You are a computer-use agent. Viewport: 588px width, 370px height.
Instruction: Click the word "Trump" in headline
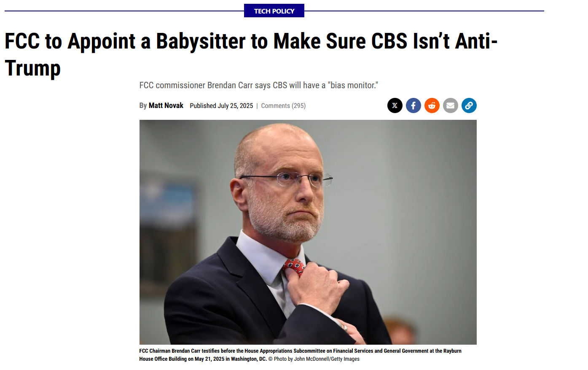click(33, 68)
